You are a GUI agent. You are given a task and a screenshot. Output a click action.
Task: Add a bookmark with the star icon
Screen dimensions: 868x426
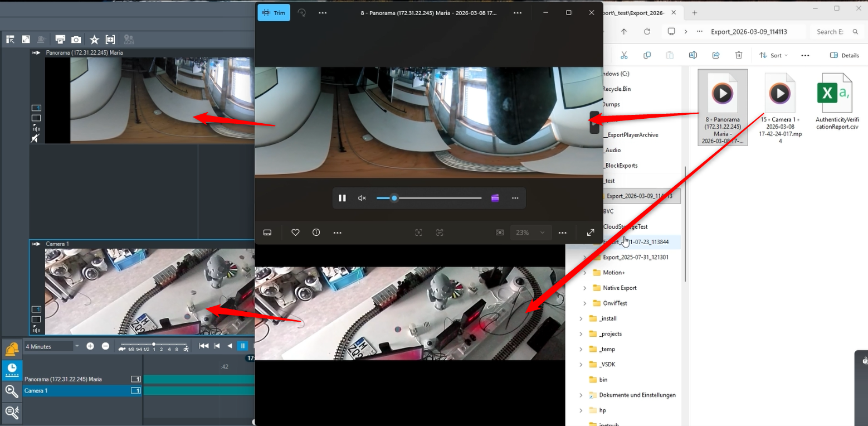pyautogui.click(x=95, y=40)
